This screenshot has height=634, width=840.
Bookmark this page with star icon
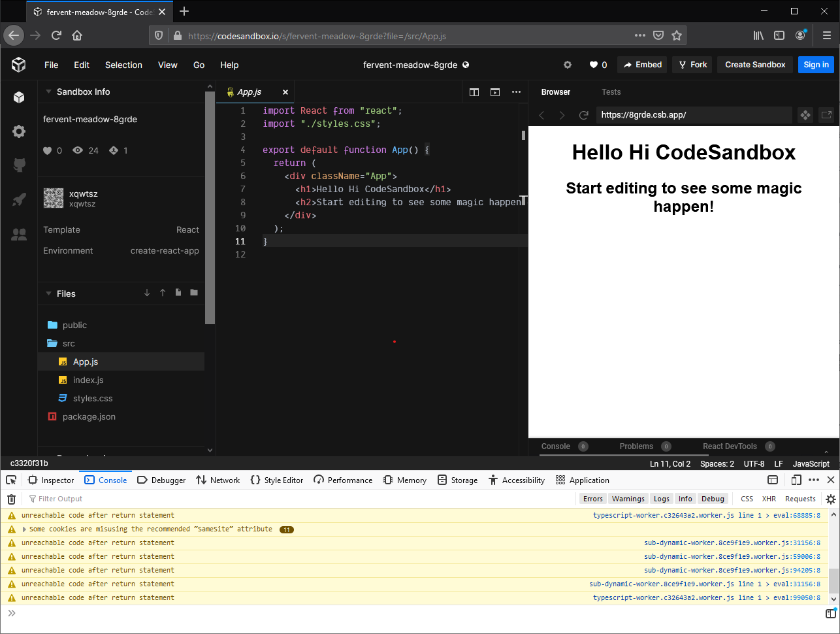coord(677,35)
